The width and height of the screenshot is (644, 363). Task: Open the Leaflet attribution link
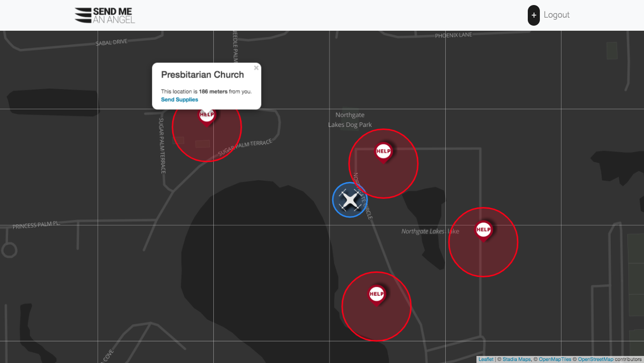click(x=486, y=359)
